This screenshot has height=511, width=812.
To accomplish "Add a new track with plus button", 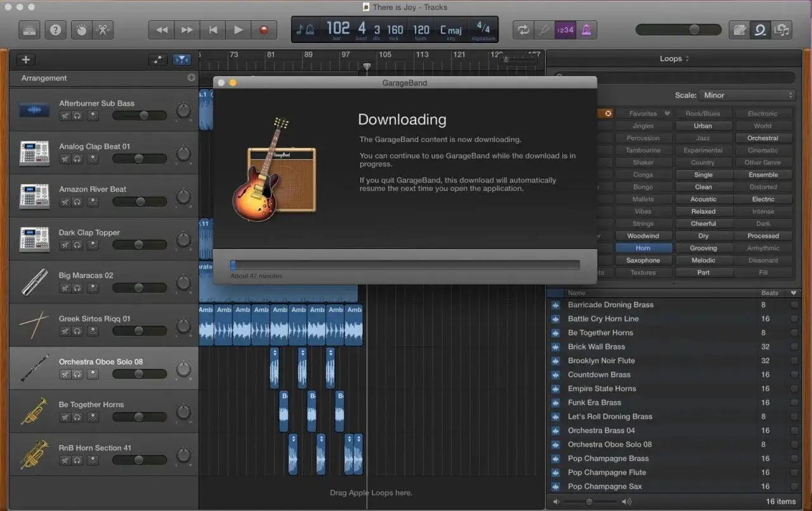I will [26, 60].
